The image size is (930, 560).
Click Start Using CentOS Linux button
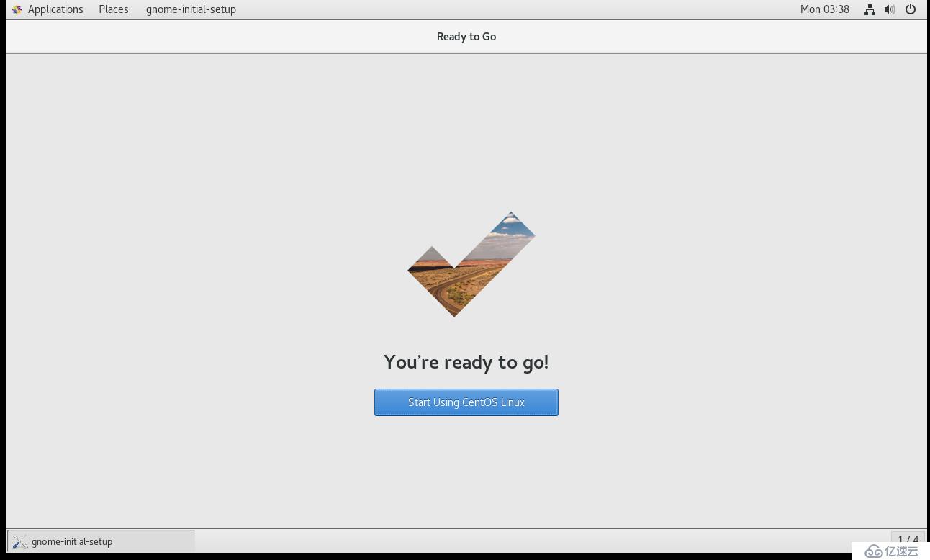(466, 402)
